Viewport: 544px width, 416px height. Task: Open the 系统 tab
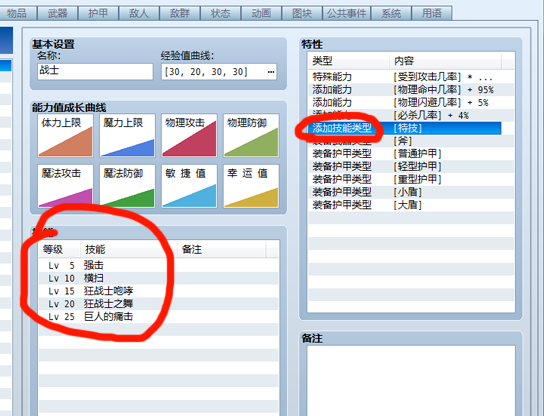391,13
